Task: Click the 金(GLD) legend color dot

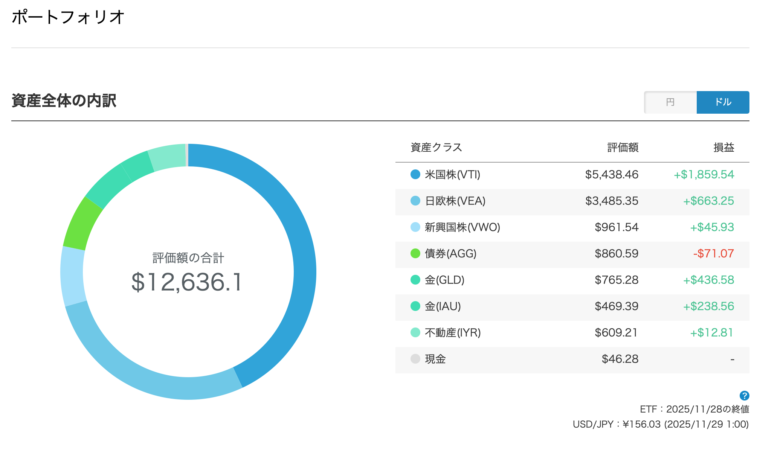Action: pos(415,280)
